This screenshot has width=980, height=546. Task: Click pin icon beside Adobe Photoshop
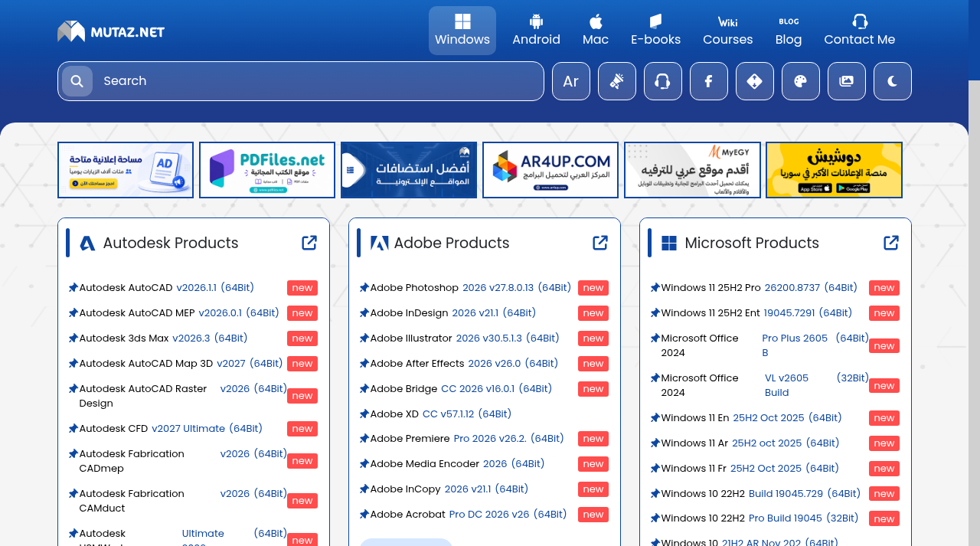click(364, 288)
